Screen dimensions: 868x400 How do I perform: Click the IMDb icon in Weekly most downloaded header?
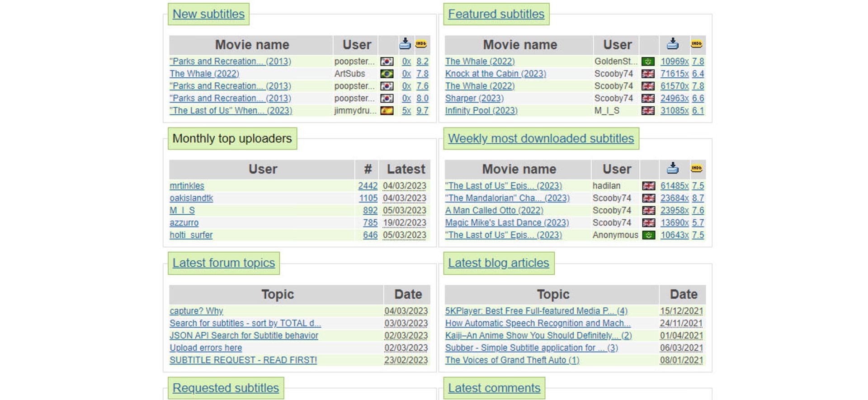coord(696,168)
